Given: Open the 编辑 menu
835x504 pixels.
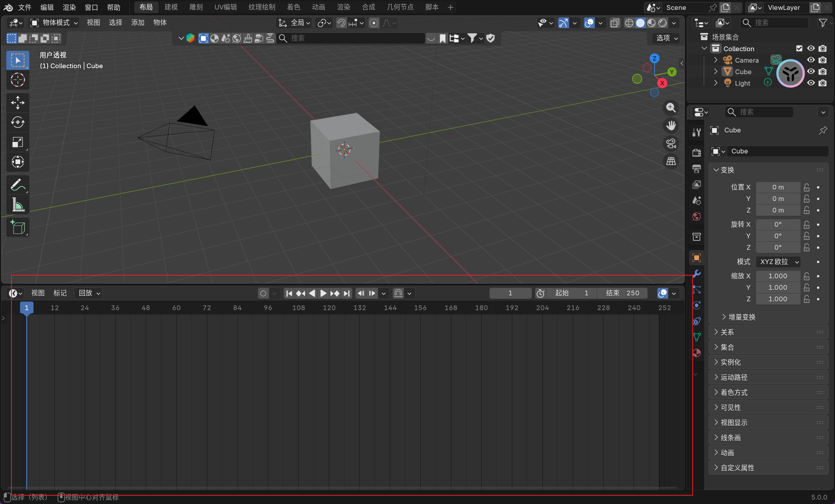Looking at the screenshot, I should (47, 7).
